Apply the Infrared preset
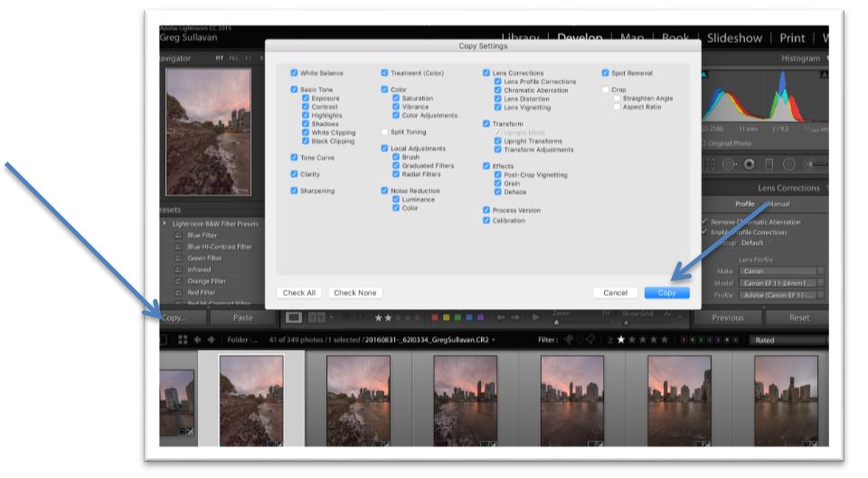The height and width of the screenshot is (478, 868). [x=199, y=269]
